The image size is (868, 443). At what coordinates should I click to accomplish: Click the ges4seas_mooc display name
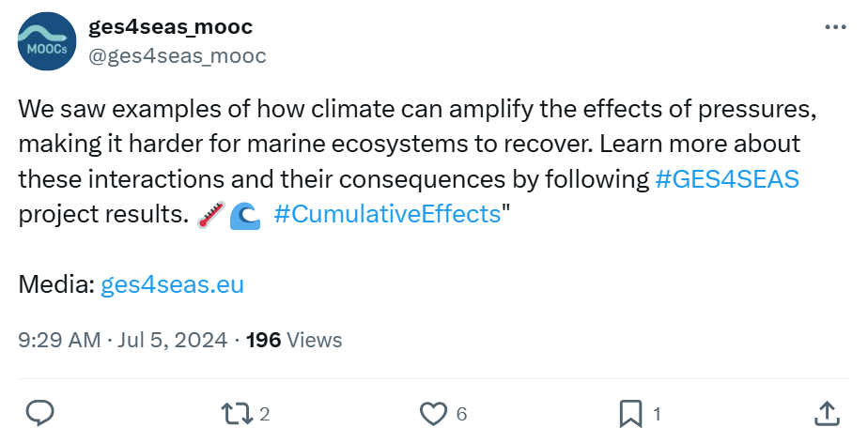pos(170,27)
